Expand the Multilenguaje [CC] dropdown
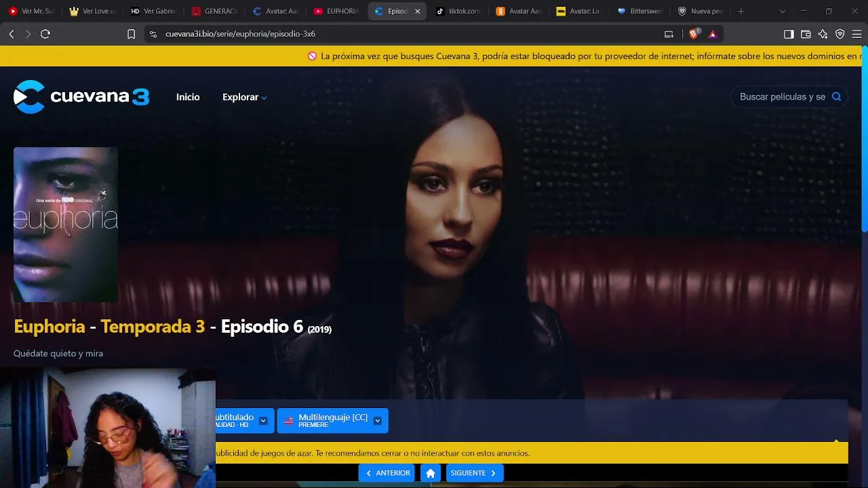Image resolution: width=868 pixels, height=488 pixels. (377, 421)
